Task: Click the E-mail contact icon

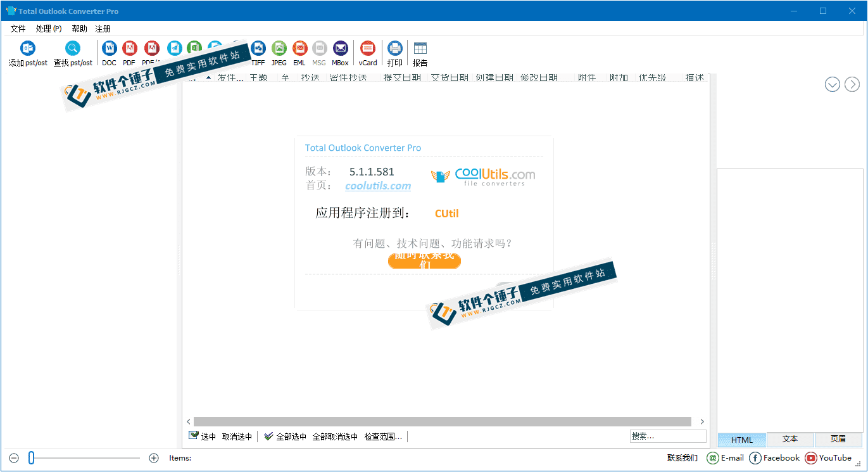Action: pyautogui.click(x=713, y=458)
